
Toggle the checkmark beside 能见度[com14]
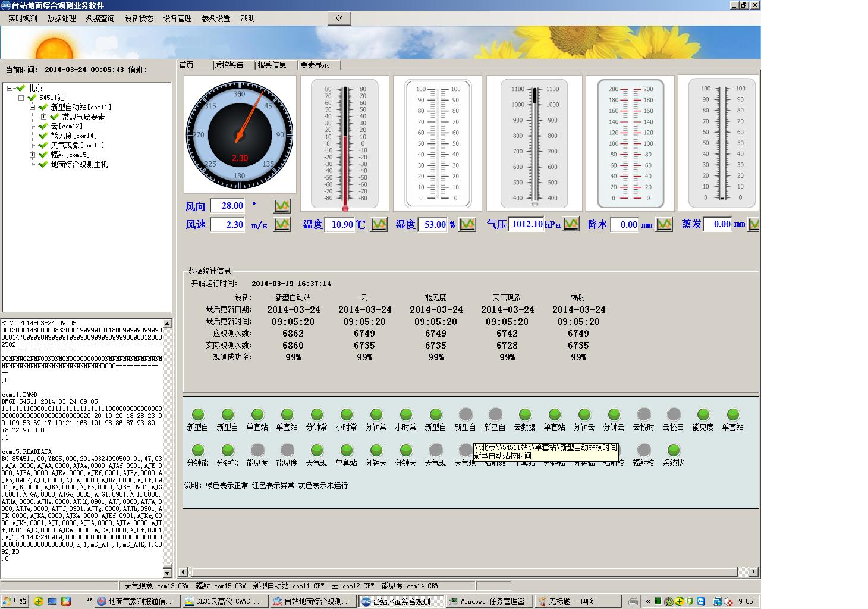[43, 136]
